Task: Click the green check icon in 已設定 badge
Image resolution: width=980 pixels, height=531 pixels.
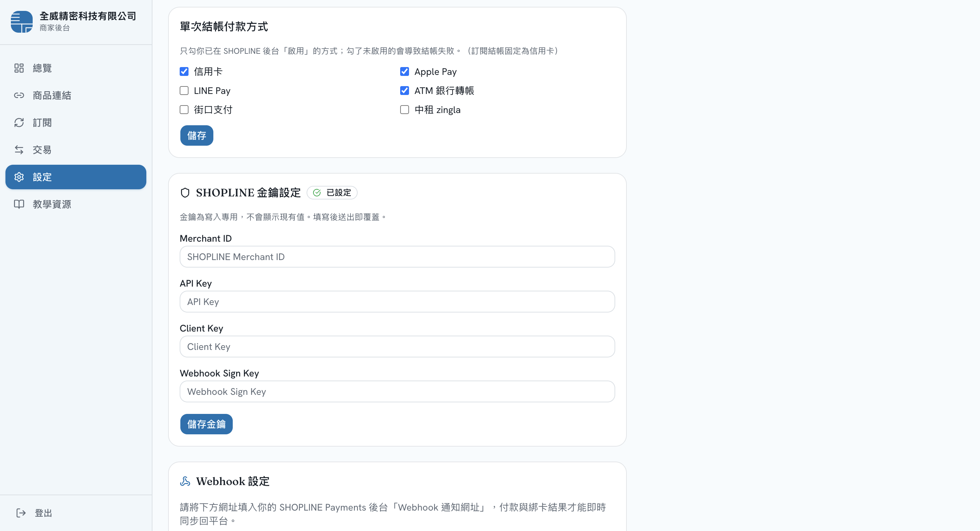Action: (x=317, y=193)
